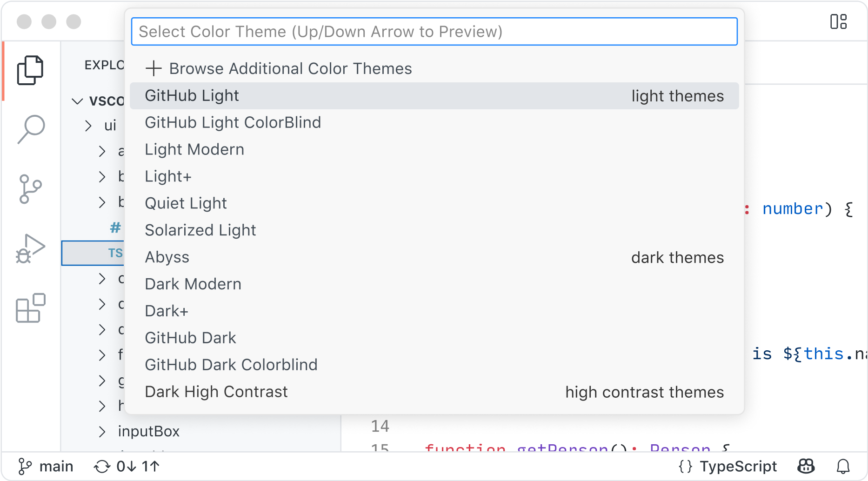Select the Solarized Light color theme

click(200, 230)
